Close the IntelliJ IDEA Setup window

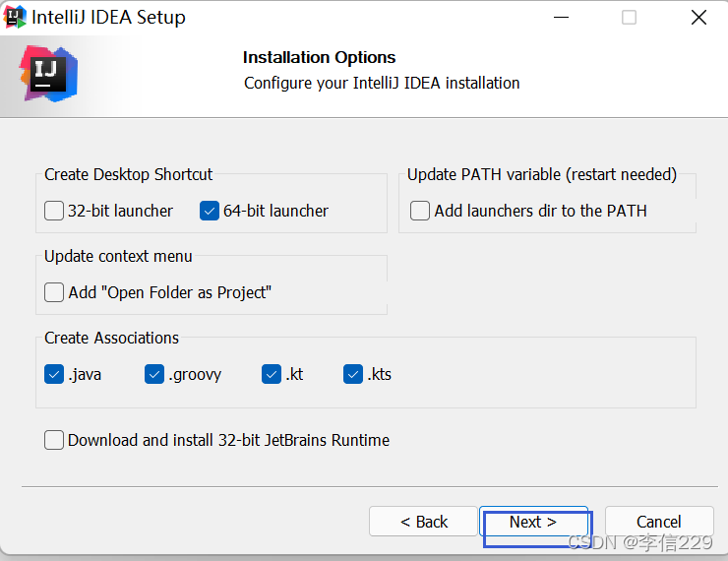(698, 17)
